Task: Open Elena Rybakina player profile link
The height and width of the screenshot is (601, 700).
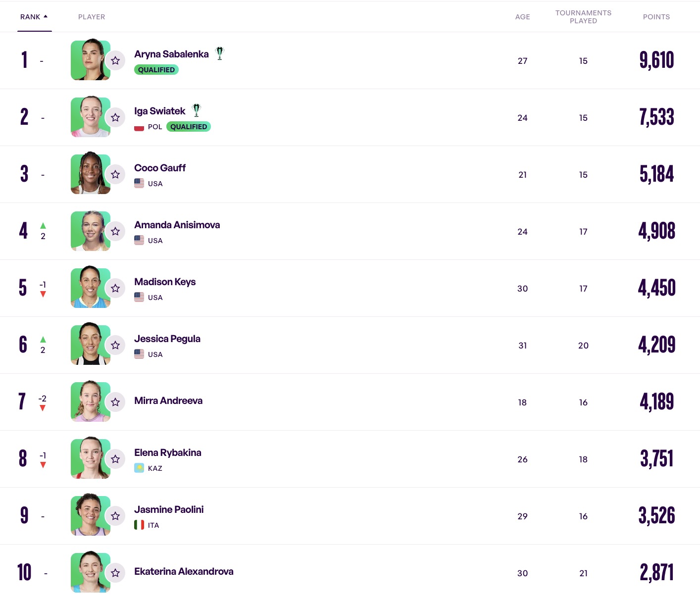Action: [x=168, y=452]
